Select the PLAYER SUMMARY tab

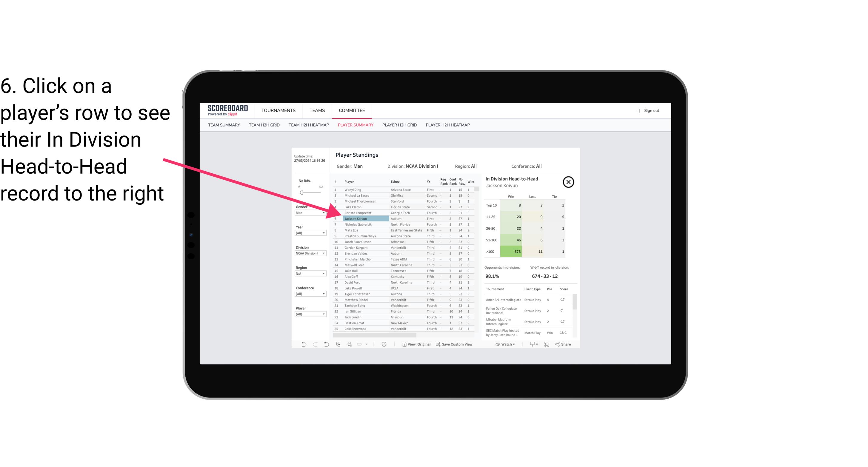point(354,125)
